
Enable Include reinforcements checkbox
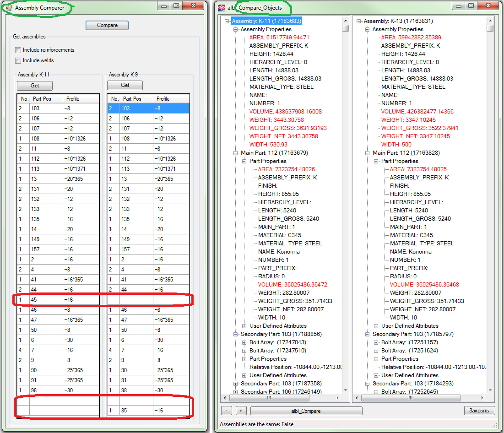coord(18,50)
